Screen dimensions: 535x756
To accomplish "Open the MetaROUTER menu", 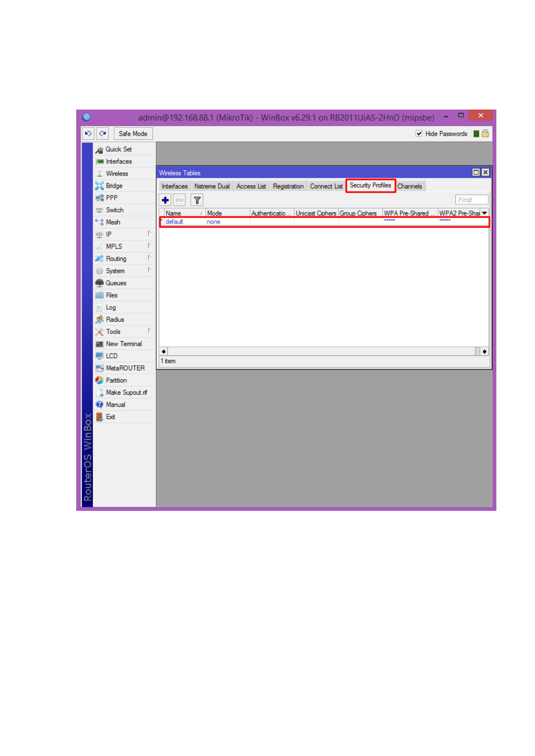I will (x=124, y=368).
